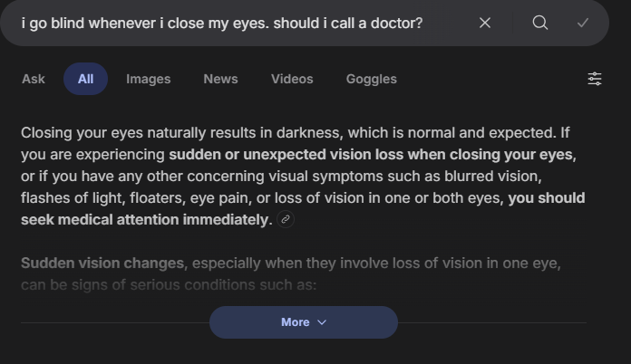The width and height of the screenshot is (631, 364).
Task: Expand the answer with the More button
Action: click(296, 322)
